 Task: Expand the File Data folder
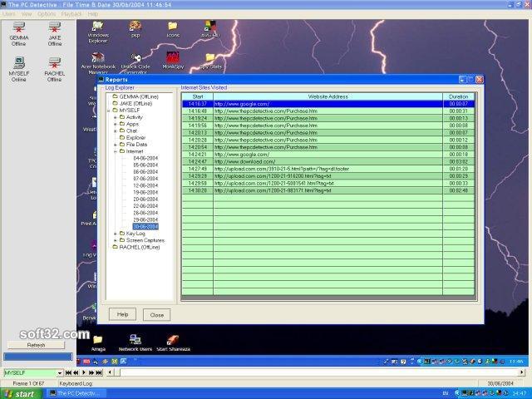coord(116,145)
